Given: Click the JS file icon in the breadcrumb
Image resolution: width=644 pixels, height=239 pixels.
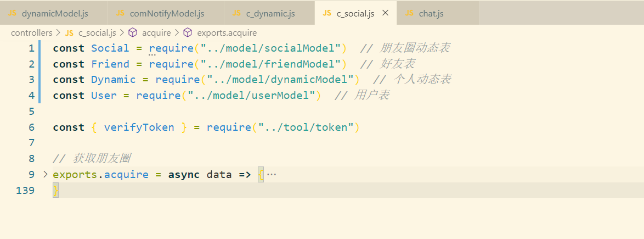Looking at the screenshot, I should 69,33.
